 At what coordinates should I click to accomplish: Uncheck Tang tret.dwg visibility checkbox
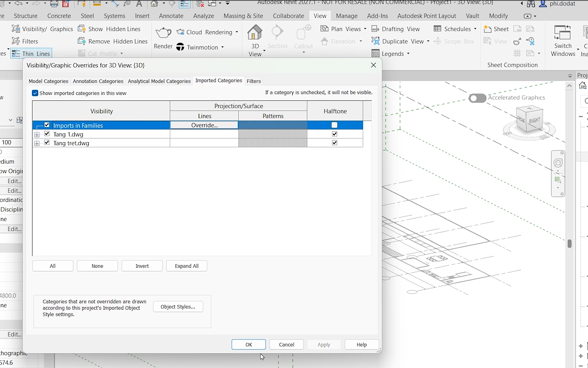[47, 142]
